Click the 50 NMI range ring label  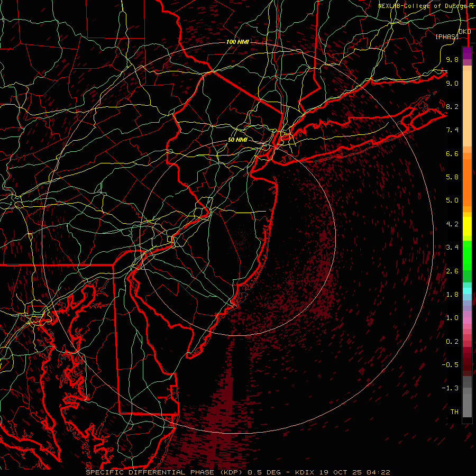click(x=237, y=140)
